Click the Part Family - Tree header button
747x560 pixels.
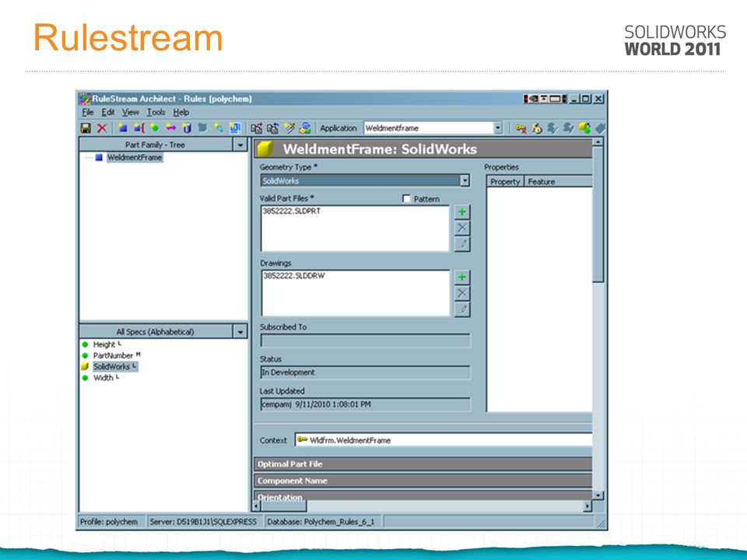click(x=156, y=145)
